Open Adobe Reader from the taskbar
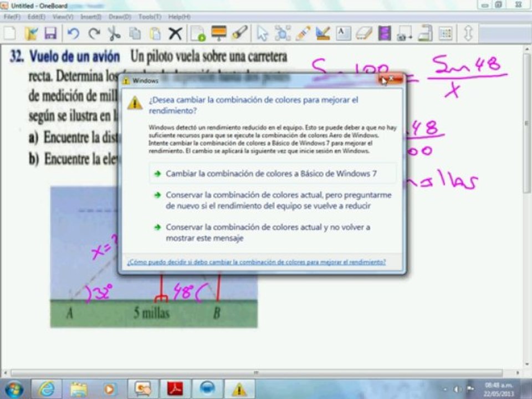532x399 pixels. tap(175, 389)
